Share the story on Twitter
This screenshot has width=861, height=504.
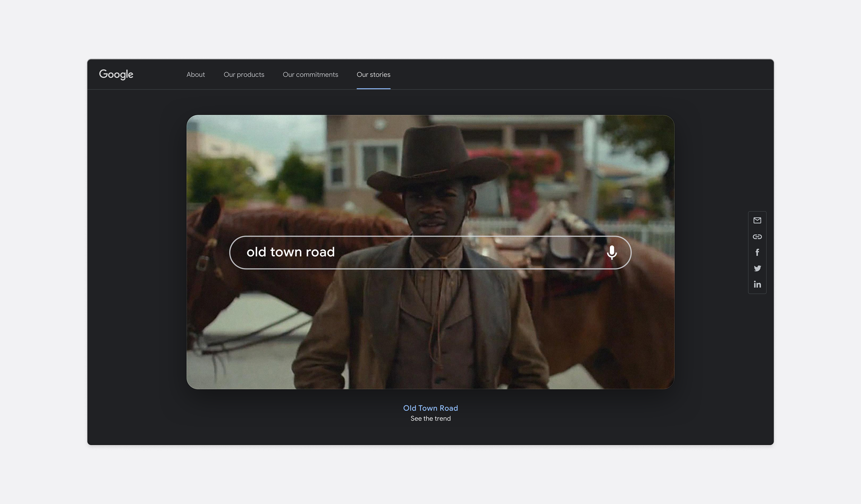click(757, 268)
